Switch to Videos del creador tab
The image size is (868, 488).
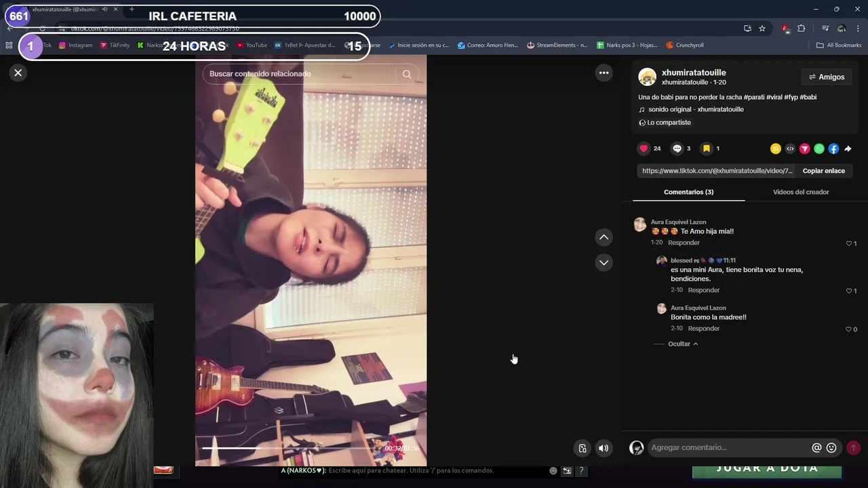[x=801, y=192]
